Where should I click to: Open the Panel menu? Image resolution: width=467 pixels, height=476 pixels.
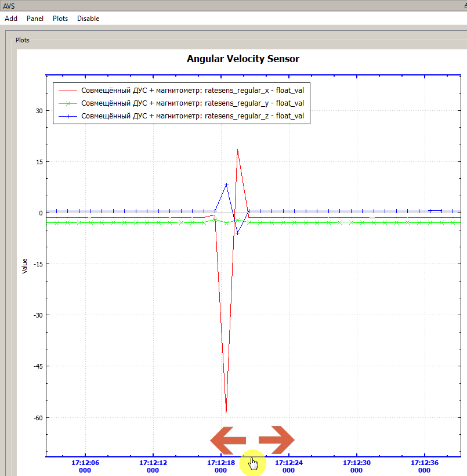tap(35, 19)
